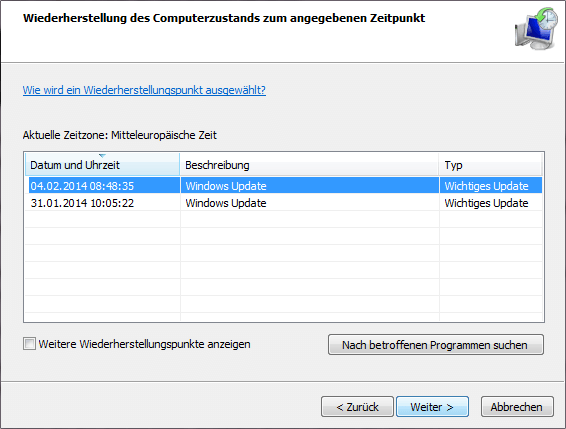Image resolution: width=566 pixels, height=429 pixels.
Task: Proceed with the Weiter button
Action: (x=432, y=407)
